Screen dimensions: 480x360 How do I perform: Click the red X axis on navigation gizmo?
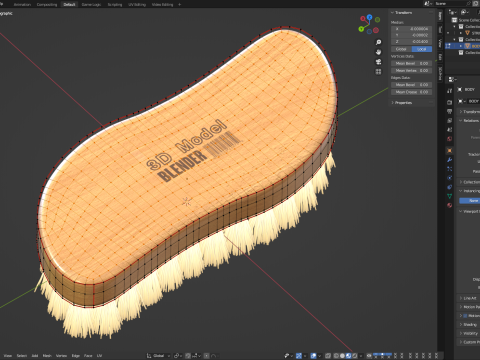click(x=363, y=19)
